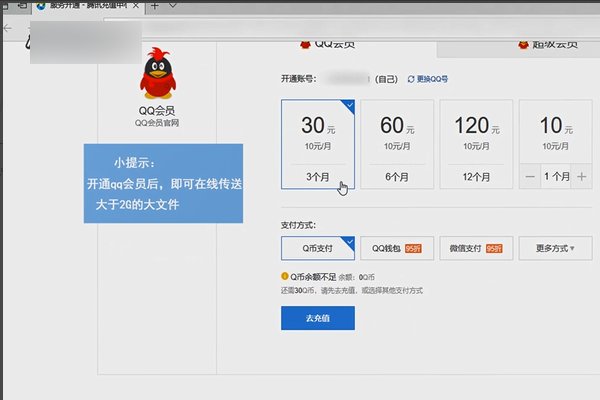Increase months with the plus button

581,176
